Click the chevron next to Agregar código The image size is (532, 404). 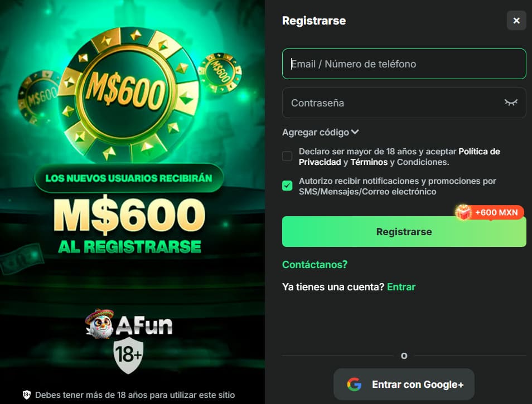pos(355,132)
